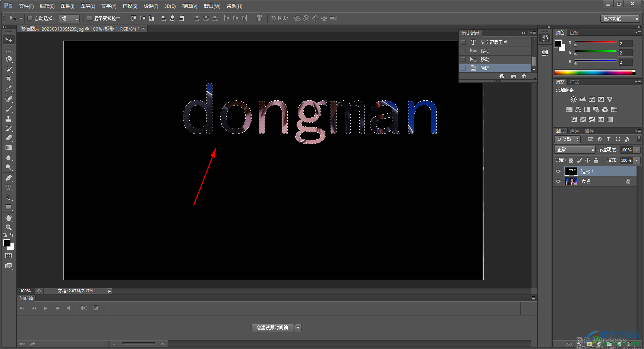Select the Spot Healing Brush tool
Viewport: 644px width, 349px height.
[x=9, y=99]
